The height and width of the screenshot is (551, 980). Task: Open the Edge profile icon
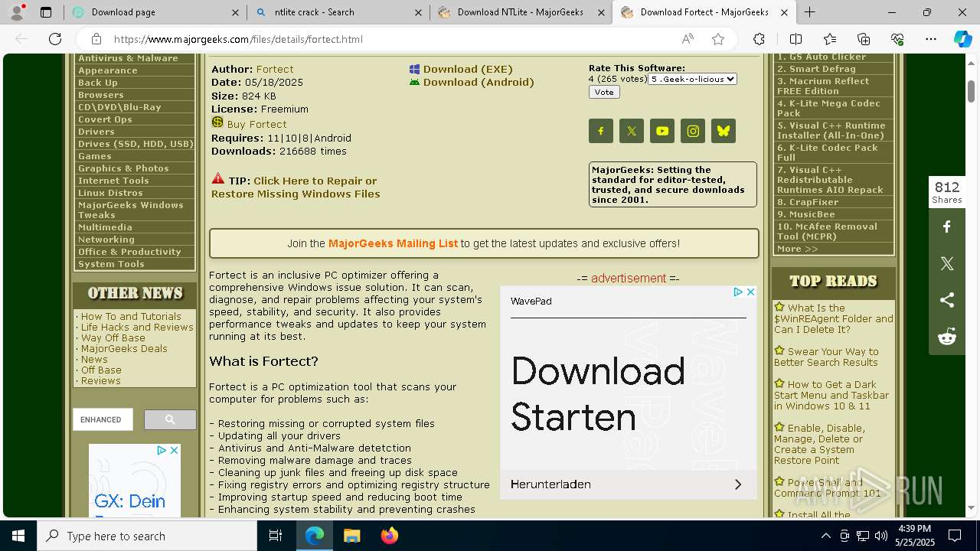pos(17,12)
